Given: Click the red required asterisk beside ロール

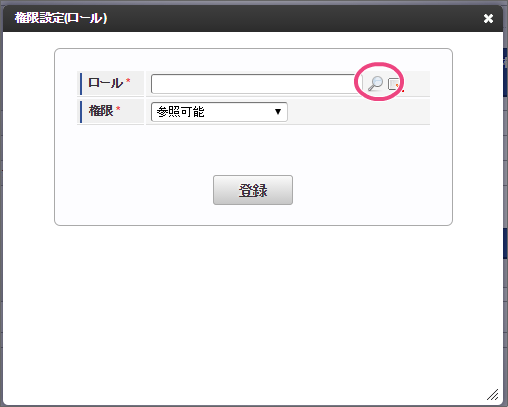Looking at the screenshot, I should (x=128, y=81).
